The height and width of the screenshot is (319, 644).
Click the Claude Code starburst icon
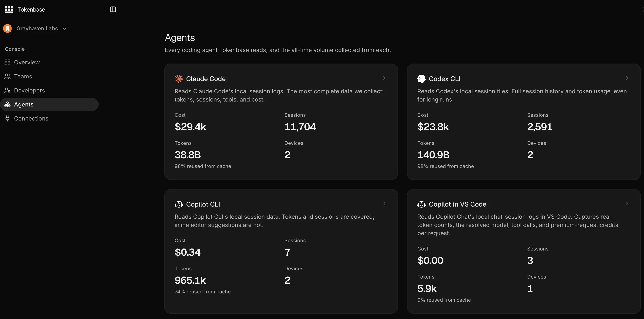click(x=179, y=79)
